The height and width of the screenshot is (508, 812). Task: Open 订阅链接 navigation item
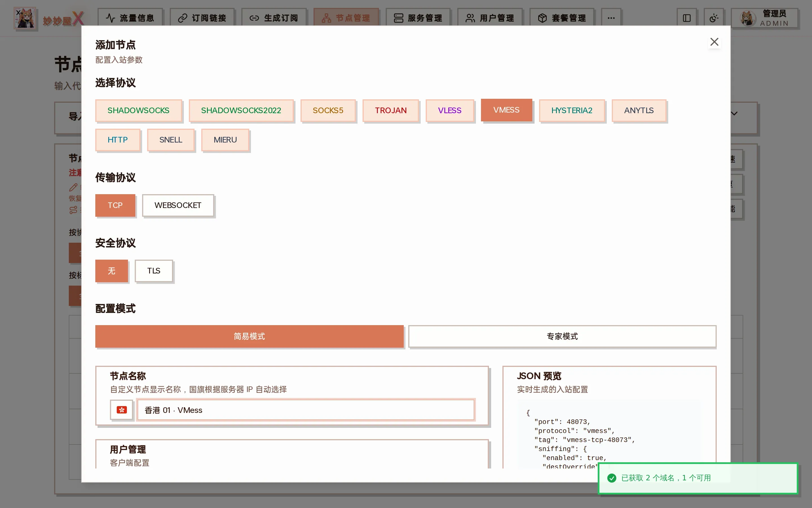coord(202,18)
